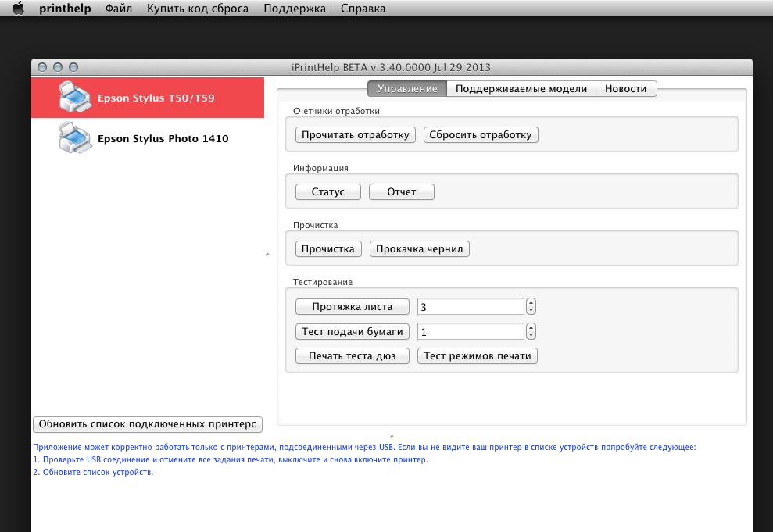Switch to the Управление tab

[407, 89]
